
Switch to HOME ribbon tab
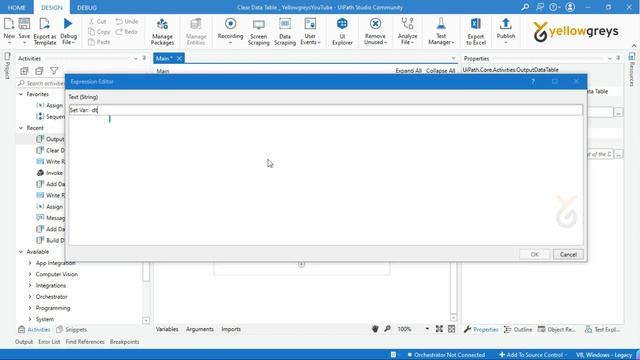tap(17, 7)
